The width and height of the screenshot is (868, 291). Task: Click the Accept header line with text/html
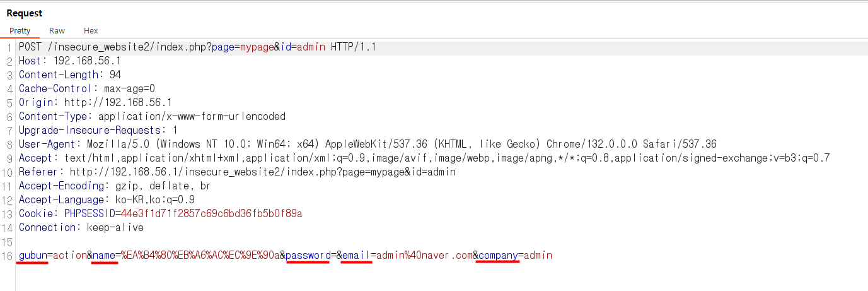[x=424, y=158]
